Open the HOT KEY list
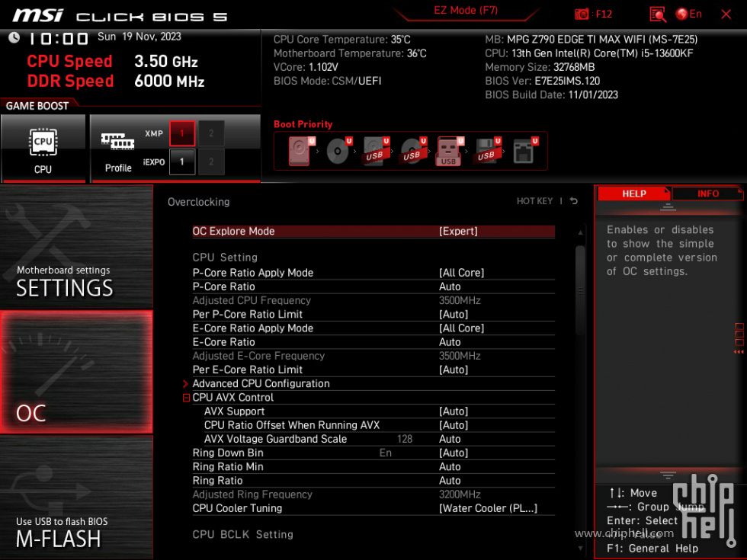Viewport: 747px width, 560px height. click(x=534, y=201)
